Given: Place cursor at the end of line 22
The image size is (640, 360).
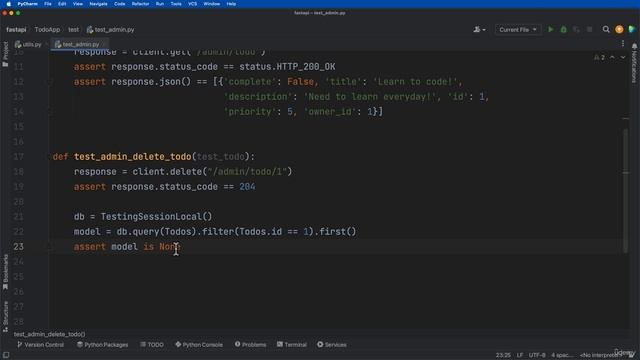Looking at the screenshot, I should click(356, 232).
